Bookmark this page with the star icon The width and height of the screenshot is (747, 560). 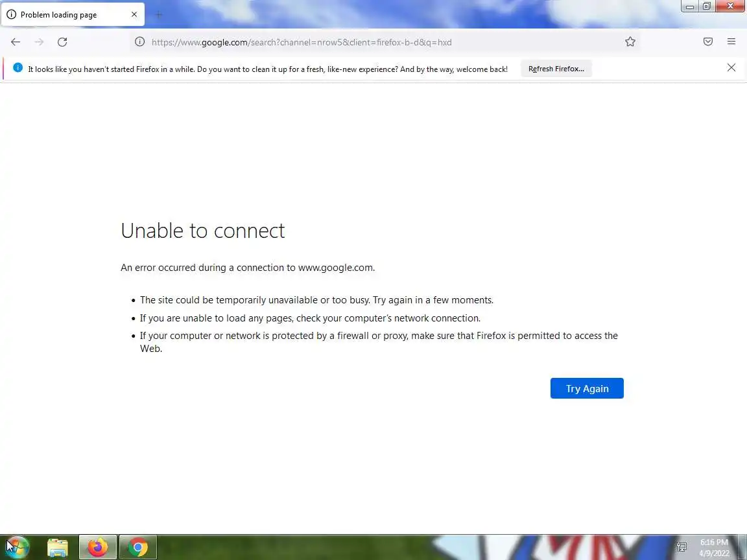pos(630,42)
